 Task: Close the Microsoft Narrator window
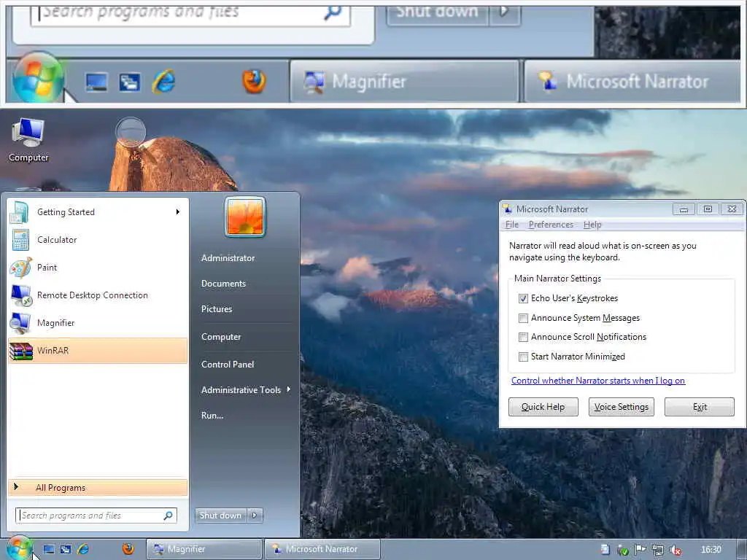732,209
